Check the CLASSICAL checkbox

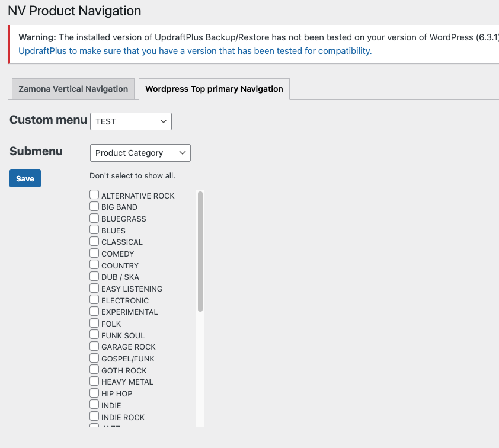(x=94, y=241)
